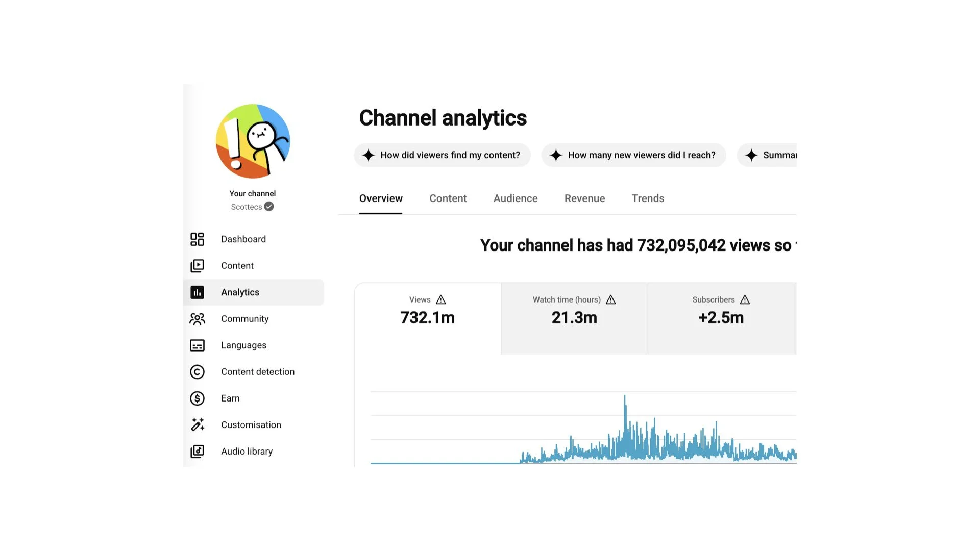The width and height of the screenshot is (980, 551).
Task: Click the Dashboard grid icon
Action: click(x=197, y=239)
